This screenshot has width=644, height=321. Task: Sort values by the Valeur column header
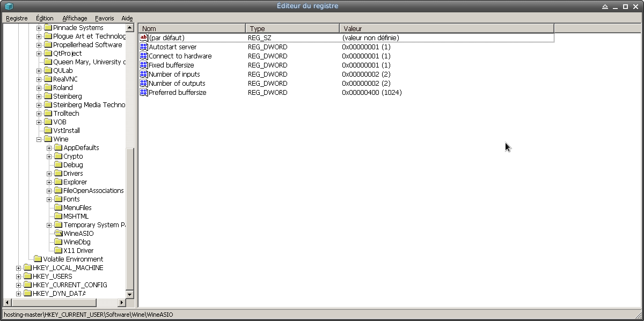[447, 28]
